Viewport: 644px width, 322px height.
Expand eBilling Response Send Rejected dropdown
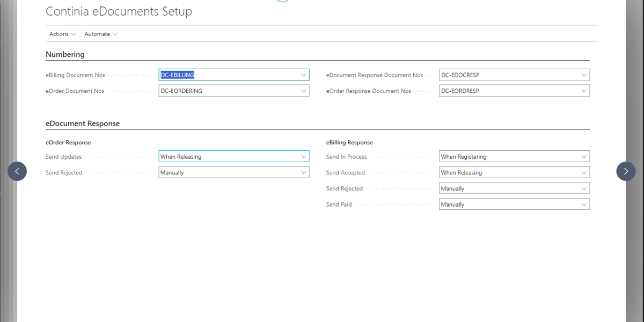click(584, 188)
